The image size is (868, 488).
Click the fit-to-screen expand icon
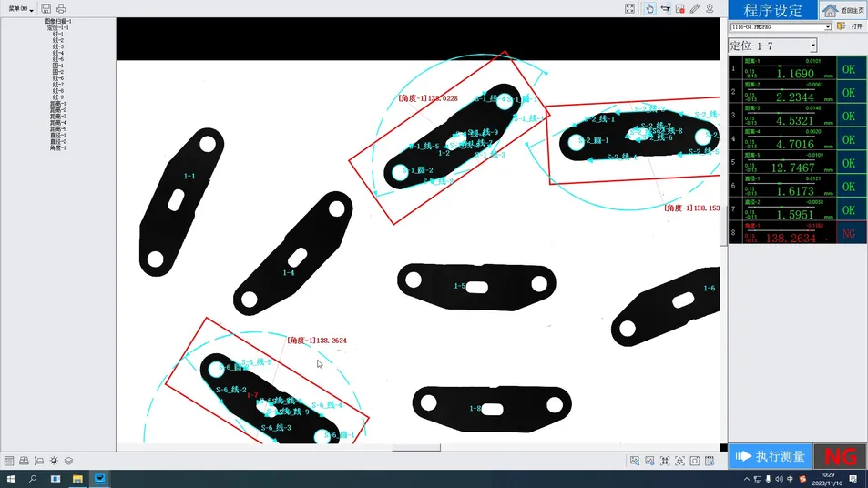(629, 8)
